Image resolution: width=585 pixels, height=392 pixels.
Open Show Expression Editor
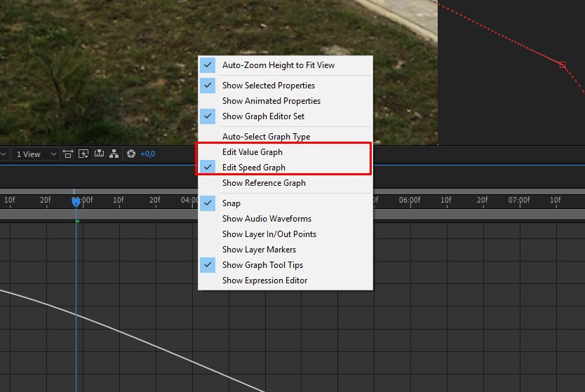(x=285, y=281)
